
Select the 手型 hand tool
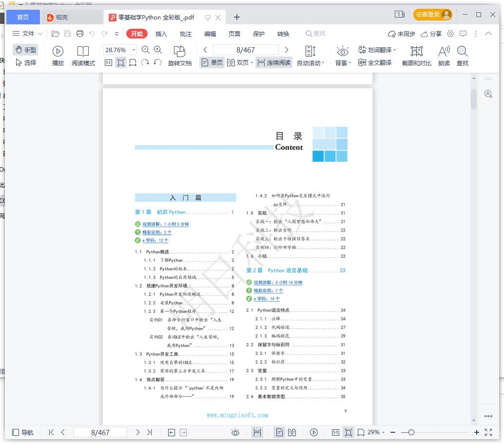coord(26,50)
